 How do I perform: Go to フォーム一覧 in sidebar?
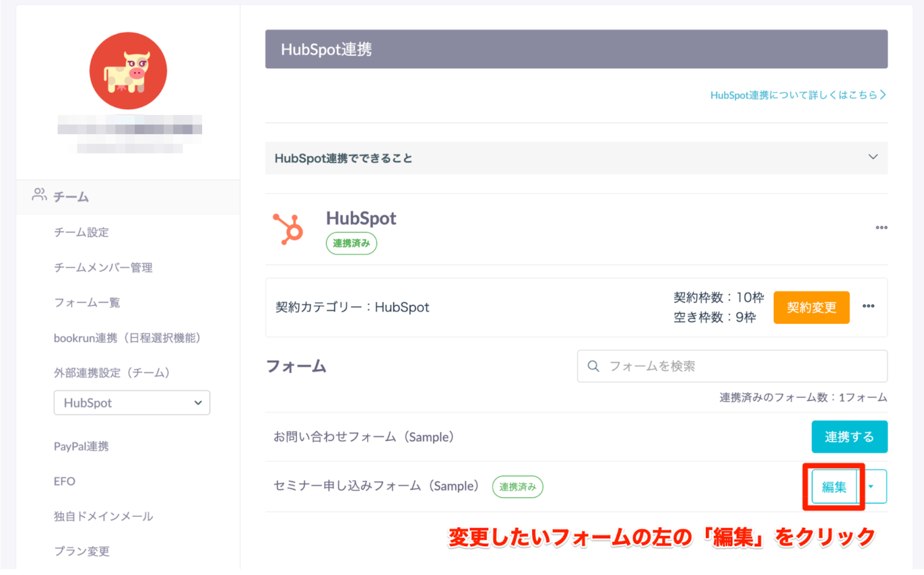(87, 303)
